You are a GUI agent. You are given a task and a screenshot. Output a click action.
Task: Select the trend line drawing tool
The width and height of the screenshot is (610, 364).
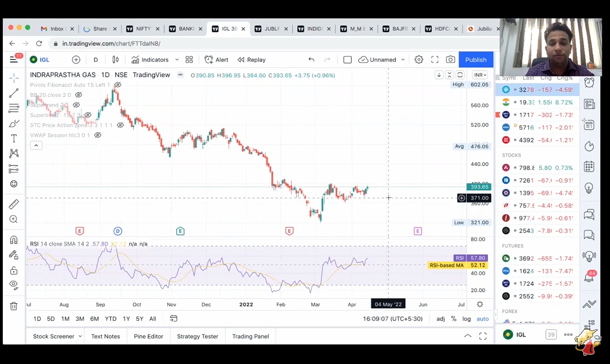(14, 93)
